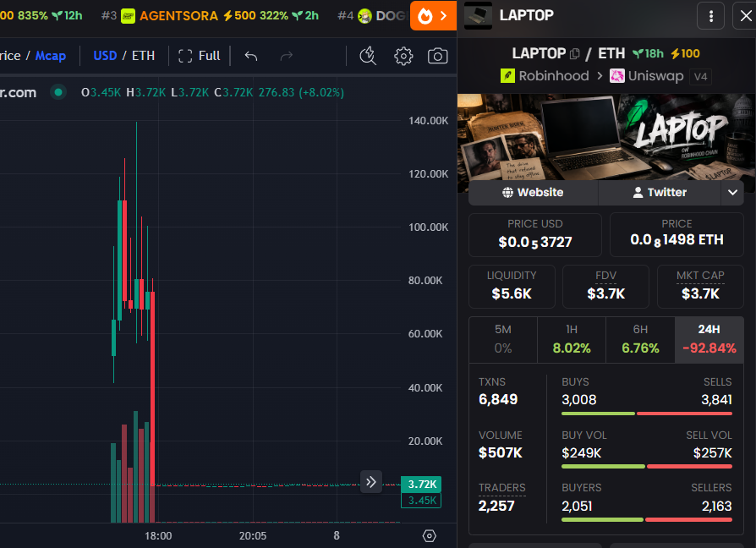Open the #3 AGENTSORA trending token
This screenshot has width=756, height=548.
click(x=210, y=16)
